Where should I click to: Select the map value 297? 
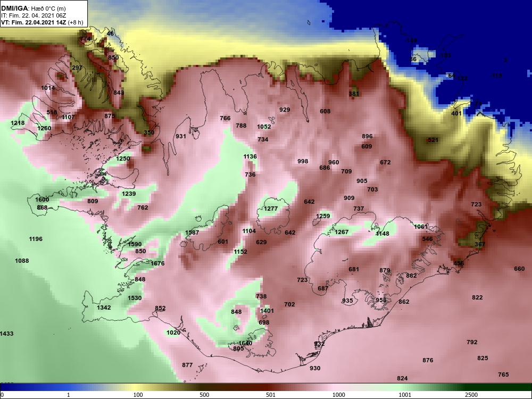77,68
